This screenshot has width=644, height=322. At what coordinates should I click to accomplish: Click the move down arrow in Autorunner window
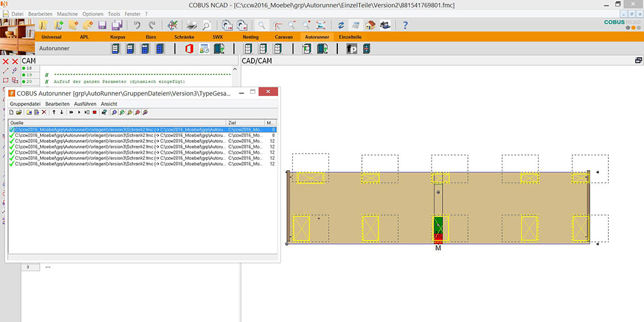(61, 112)
